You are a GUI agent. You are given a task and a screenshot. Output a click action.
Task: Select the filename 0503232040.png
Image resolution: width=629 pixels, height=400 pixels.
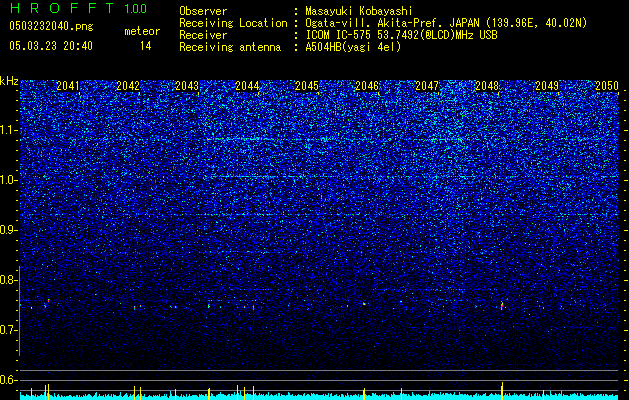(x=51, y=26)
